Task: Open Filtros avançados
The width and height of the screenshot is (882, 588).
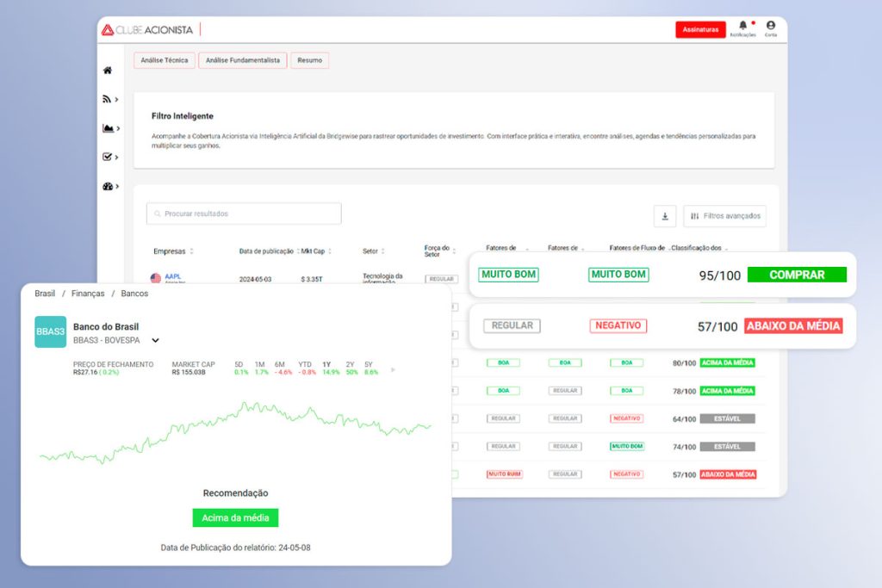Action: tap(724, 216)
